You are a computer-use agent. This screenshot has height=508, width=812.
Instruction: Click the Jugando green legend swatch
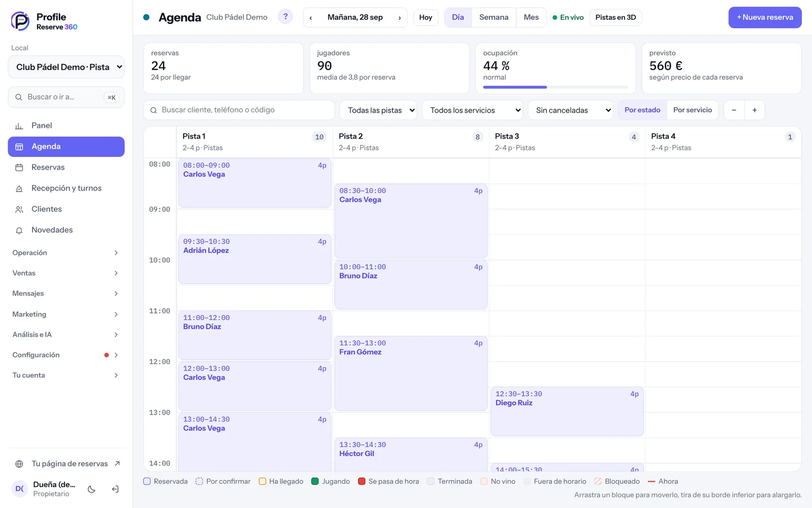(315, 482)
